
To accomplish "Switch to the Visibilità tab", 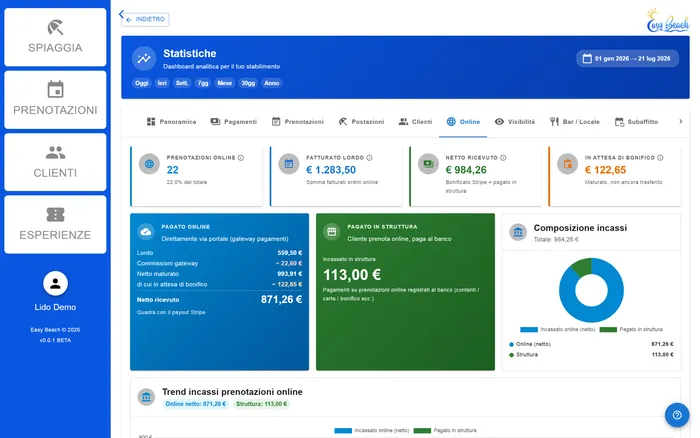I will [515, 122].
